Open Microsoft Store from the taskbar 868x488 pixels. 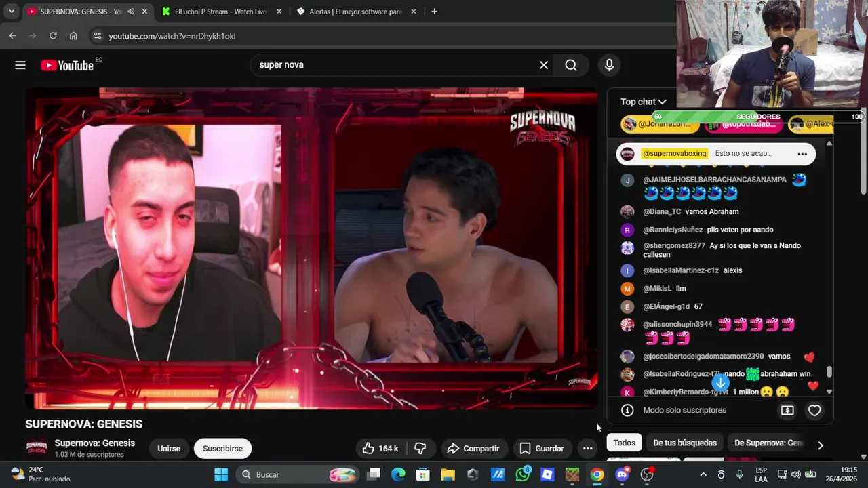pos(423,474)
